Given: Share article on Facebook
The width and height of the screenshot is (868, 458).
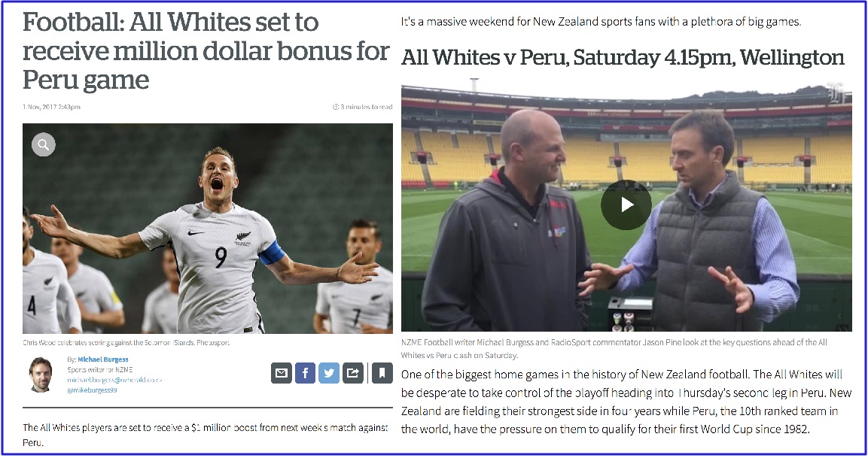Looking at the screenshot, I should pos(305,373).
